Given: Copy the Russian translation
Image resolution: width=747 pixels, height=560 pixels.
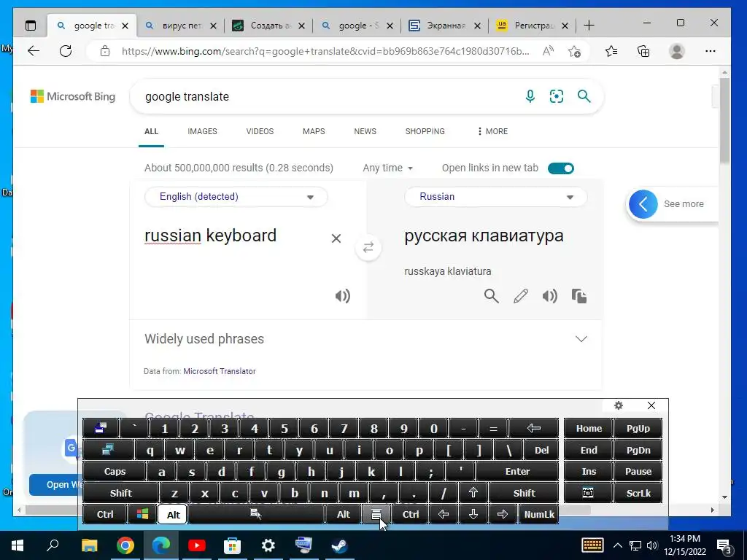Looking at the screenshot, I should point(578,296).
